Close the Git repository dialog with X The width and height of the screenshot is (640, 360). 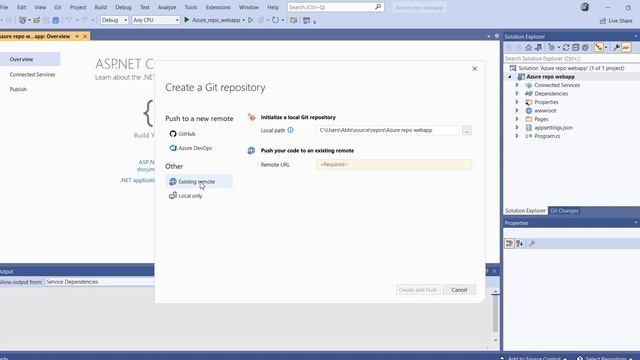pyautogui.click(x=474, y=69)
